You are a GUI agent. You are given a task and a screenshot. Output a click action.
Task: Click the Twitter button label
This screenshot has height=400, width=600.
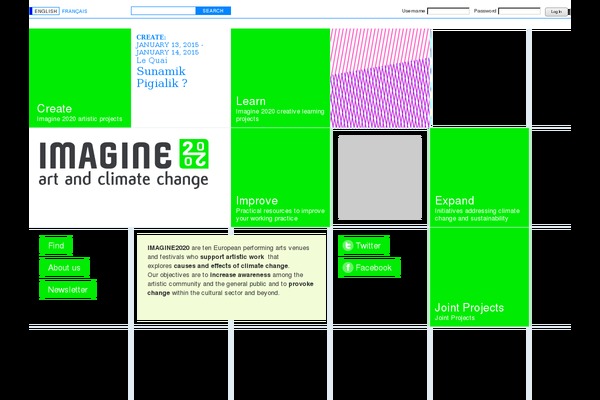(368, 246)
